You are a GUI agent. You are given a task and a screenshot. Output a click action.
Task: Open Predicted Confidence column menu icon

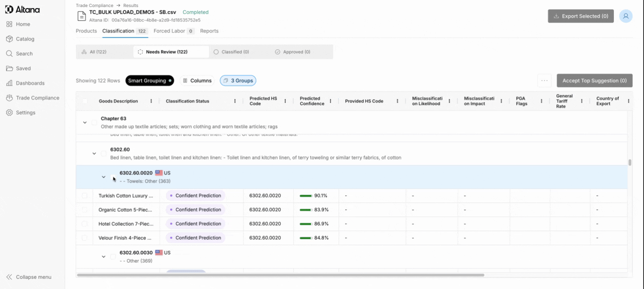(x=331, y=101)
